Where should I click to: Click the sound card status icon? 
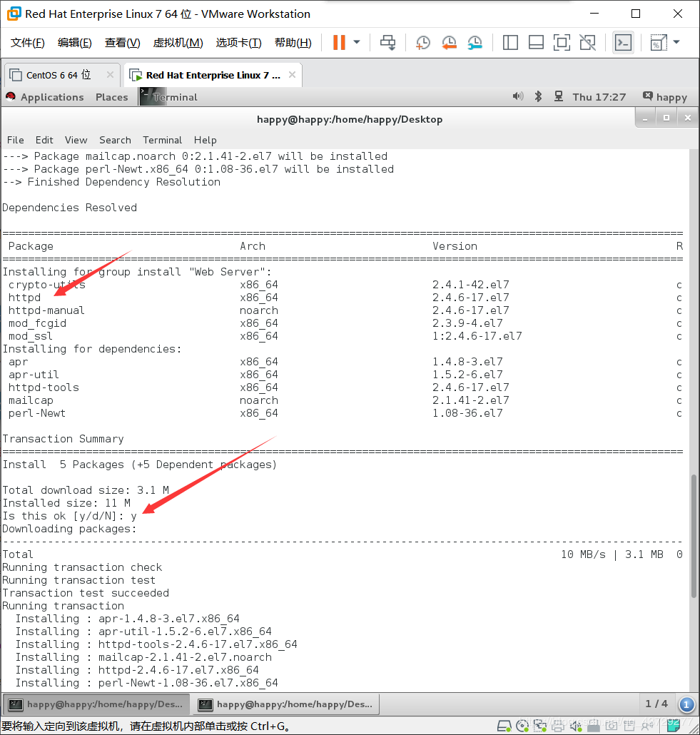[x=576, y=726]
